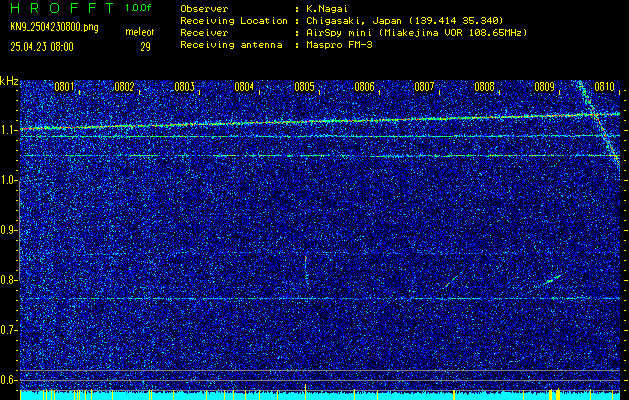Click the 0.9 frequency axis label

click(x=8, y=230)
